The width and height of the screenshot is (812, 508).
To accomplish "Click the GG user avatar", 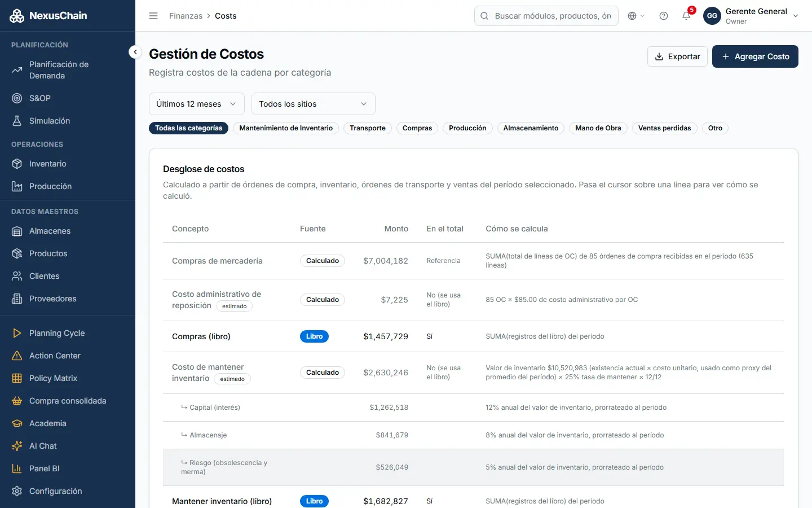I will click(712, 16).
